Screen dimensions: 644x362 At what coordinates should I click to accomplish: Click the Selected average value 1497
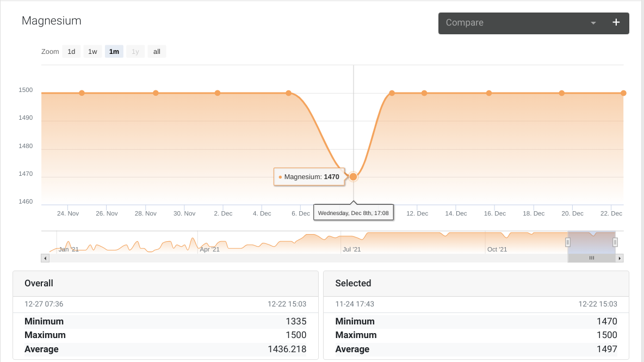point(607,349)
